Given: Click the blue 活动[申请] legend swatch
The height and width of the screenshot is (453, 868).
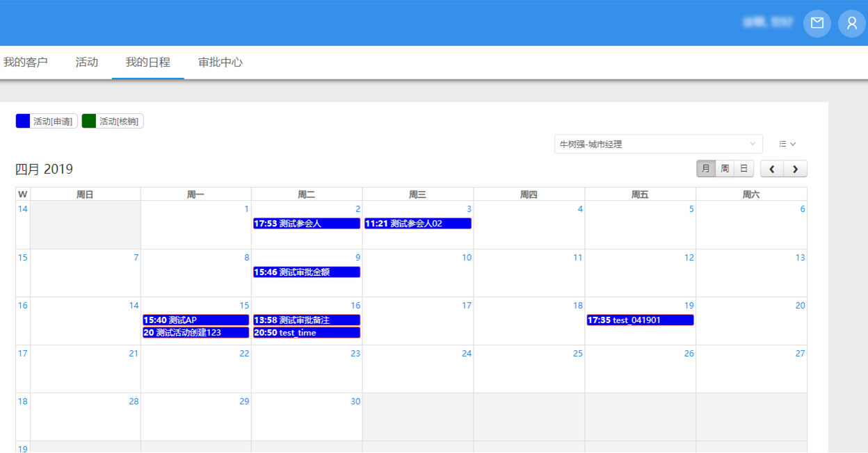Looking at the screenshot, I should (x=24, y=121).
